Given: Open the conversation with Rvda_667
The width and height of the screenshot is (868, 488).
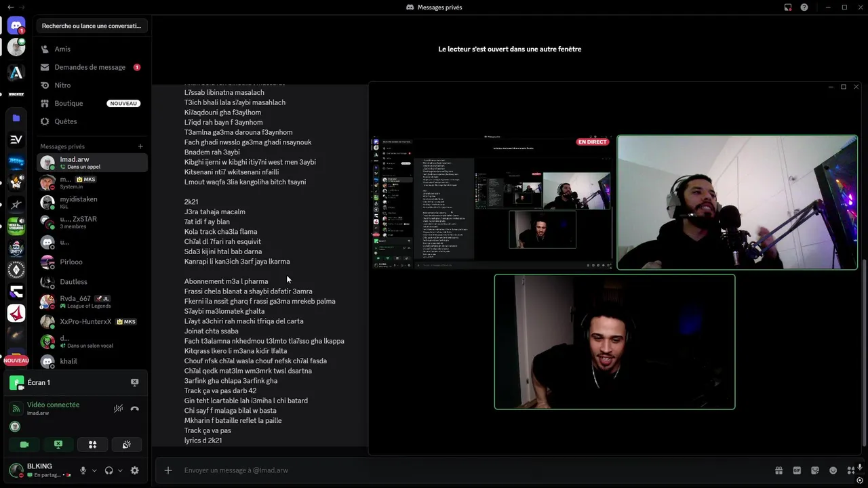Looking at the screenshot, I should coord(92,302).
